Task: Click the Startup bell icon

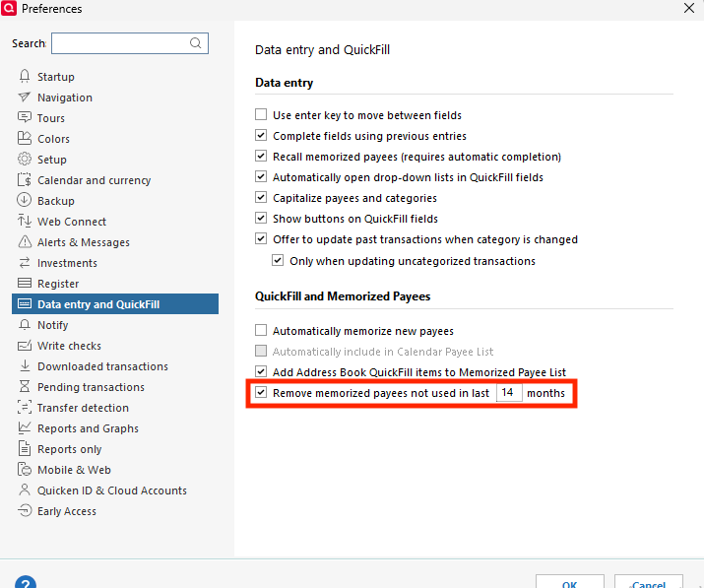Action: click(x=25, y=77)
